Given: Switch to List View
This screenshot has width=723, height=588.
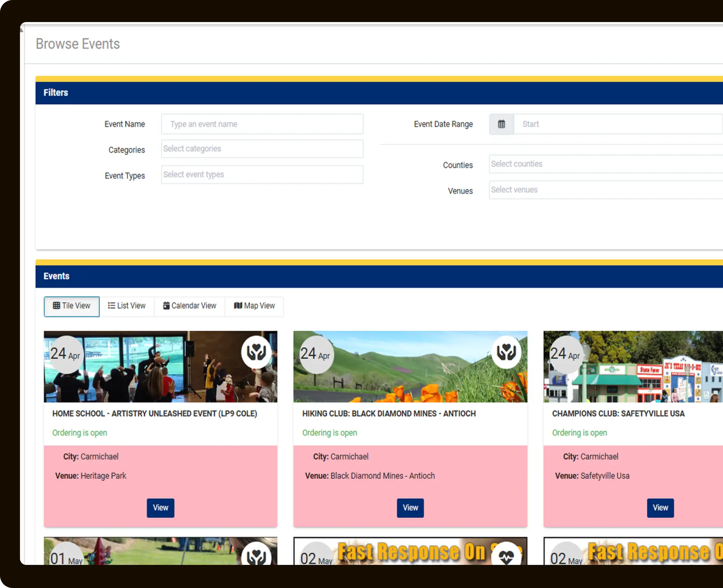Looking at the screenshot, I should [127, 306].
